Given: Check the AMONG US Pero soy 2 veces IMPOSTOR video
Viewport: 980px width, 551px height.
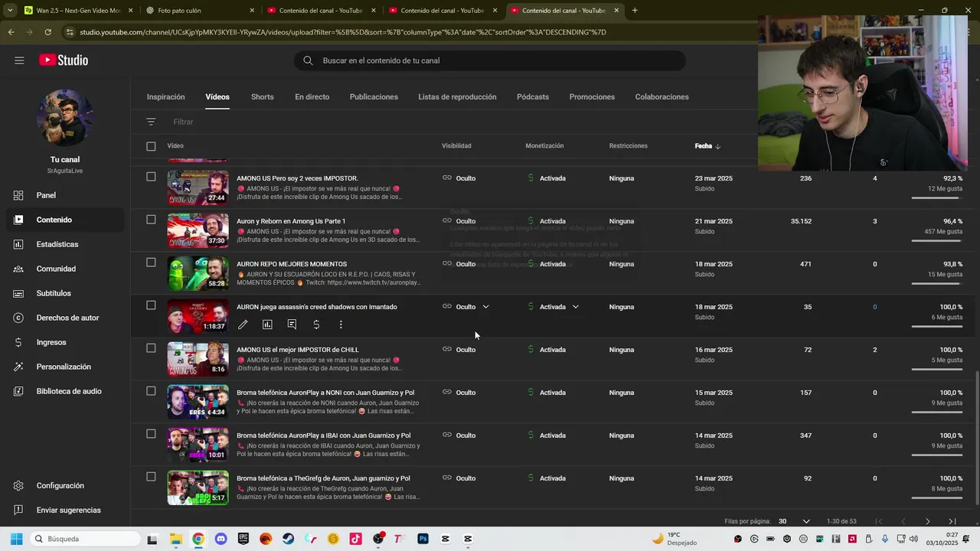Looking at the screenshot, I should 151,177.
